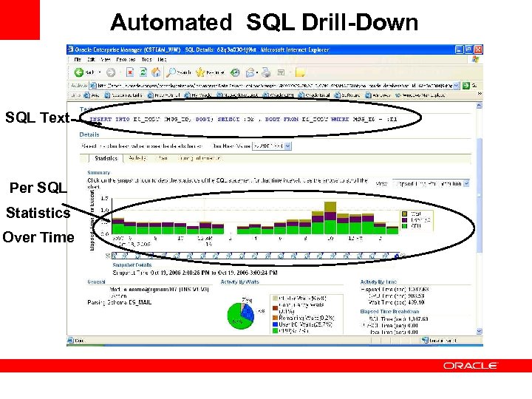Click the last snapshot camera icon
Screen dimensions: 532x399
click(398, 256)
